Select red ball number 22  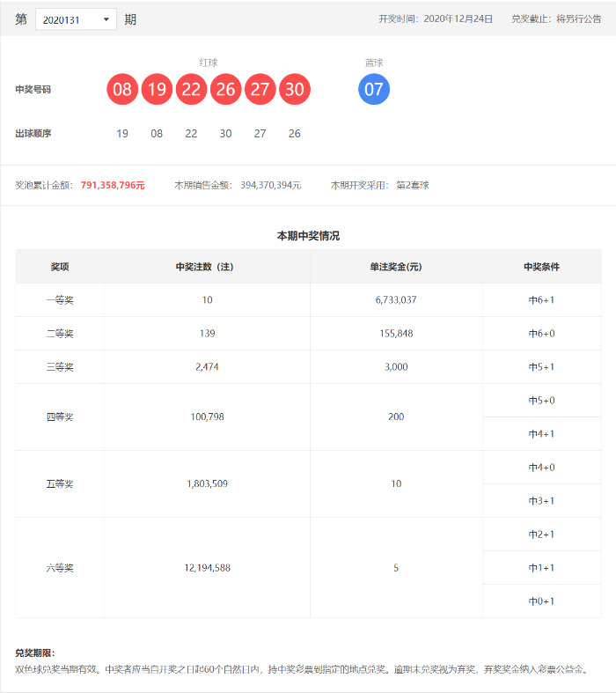click(191, 90)
